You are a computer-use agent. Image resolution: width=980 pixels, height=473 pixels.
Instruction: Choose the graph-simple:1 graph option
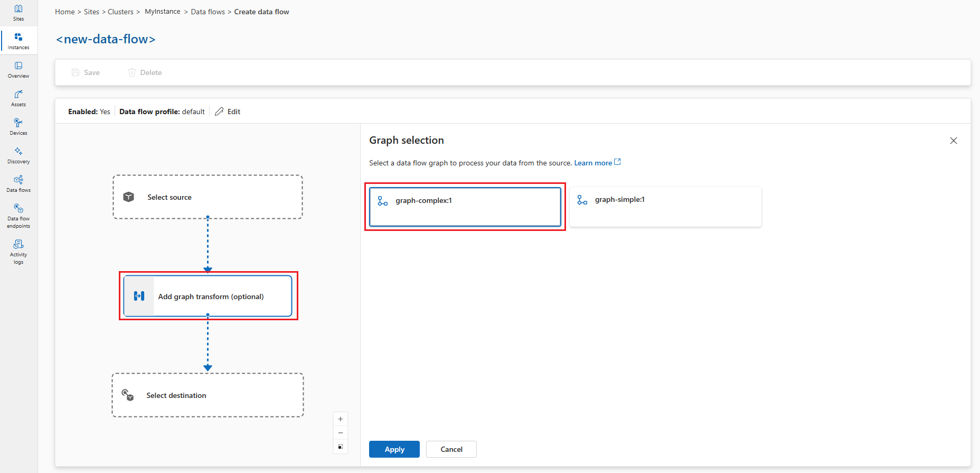(x=665, y=207)
